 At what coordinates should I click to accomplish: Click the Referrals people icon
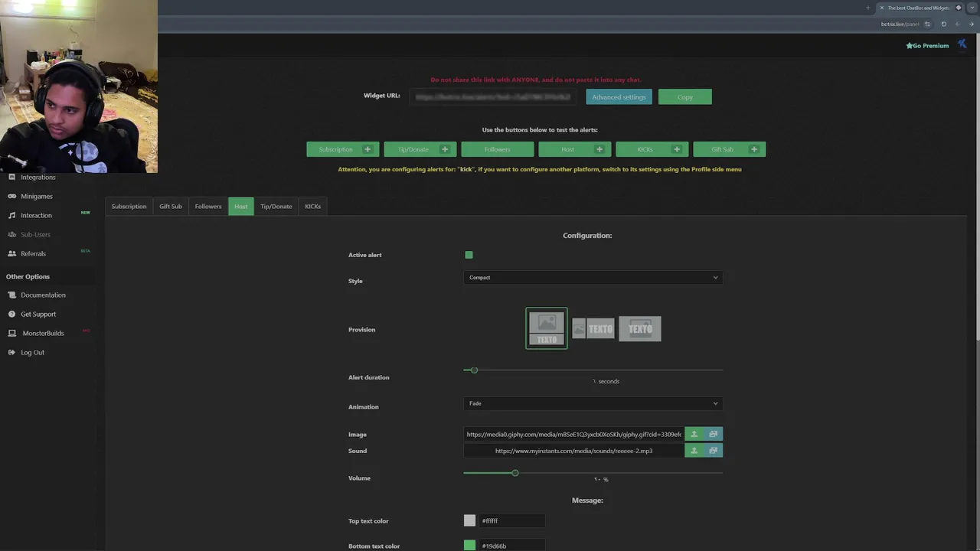click(x=11, y=253)
